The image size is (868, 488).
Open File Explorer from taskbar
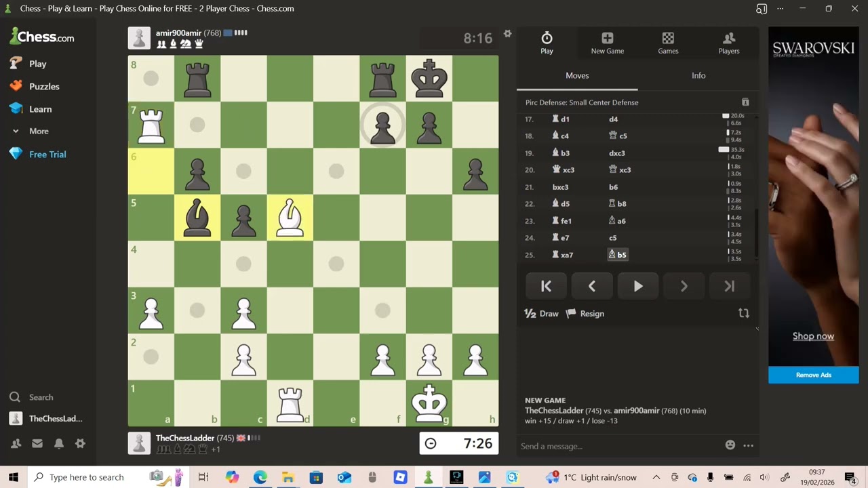288,477
